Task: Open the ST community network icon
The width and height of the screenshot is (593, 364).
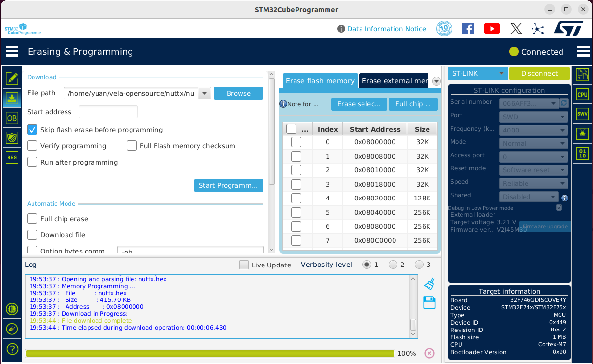Action: coord(538,29)
